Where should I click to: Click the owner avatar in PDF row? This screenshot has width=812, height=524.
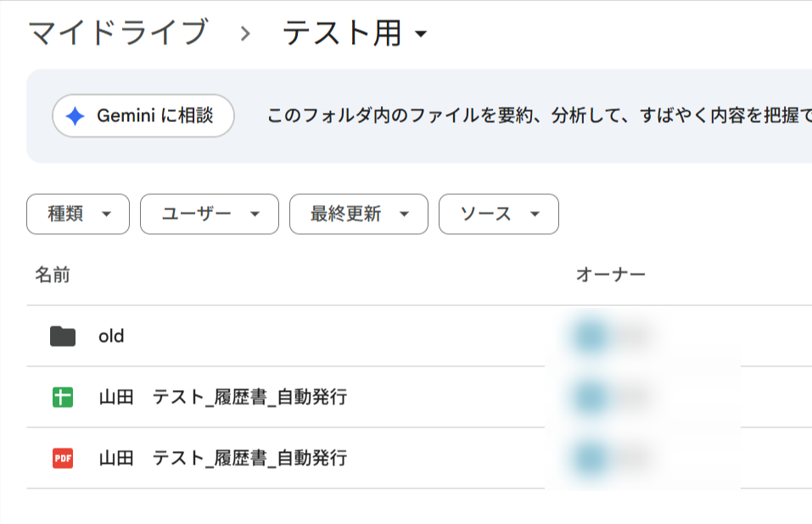click(x=591, y=459)
